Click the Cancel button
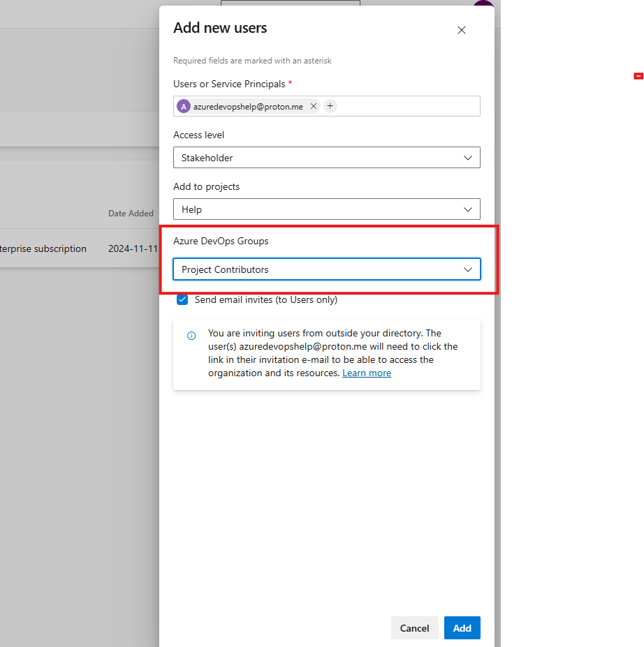 (414, 628)
